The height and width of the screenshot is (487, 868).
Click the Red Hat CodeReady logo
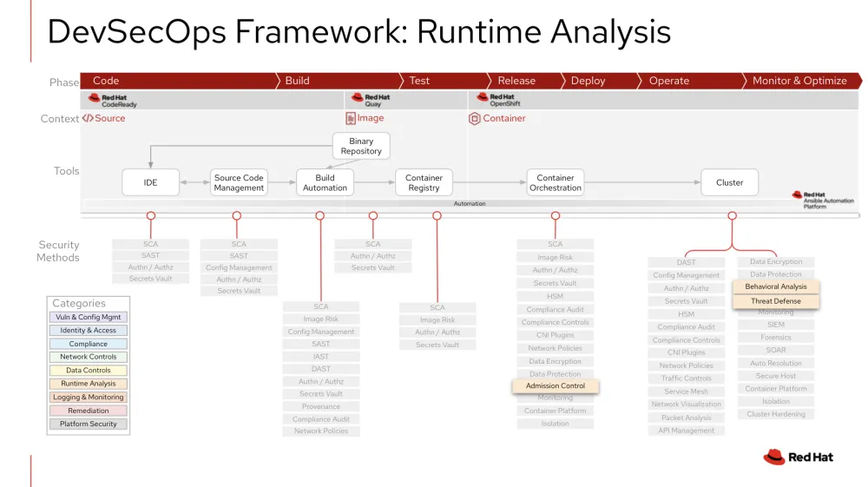[112, 101]
